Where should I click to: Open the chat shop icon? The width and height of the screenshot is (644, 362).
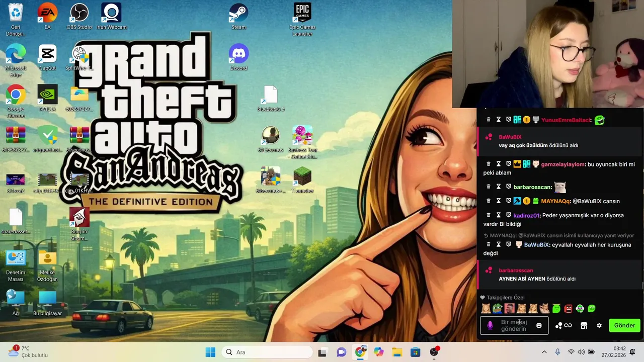pos(584,325)
